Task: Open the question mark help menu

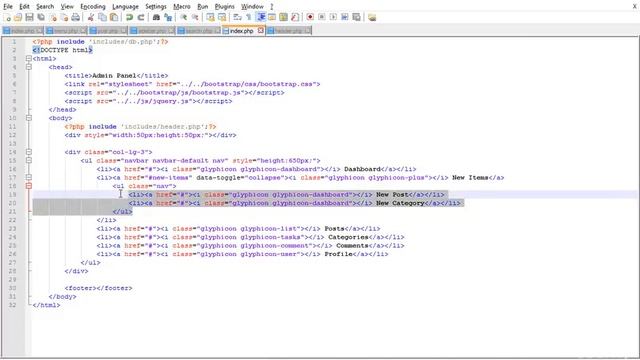Action: pyautogui.click(x=272, y=7)
